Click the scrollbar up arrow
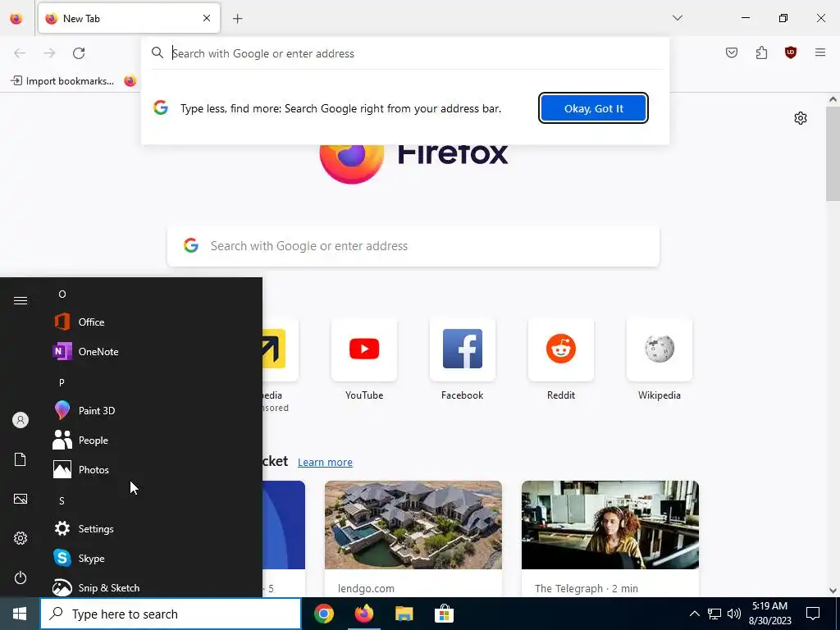840x630 pixels. point(833,99)
